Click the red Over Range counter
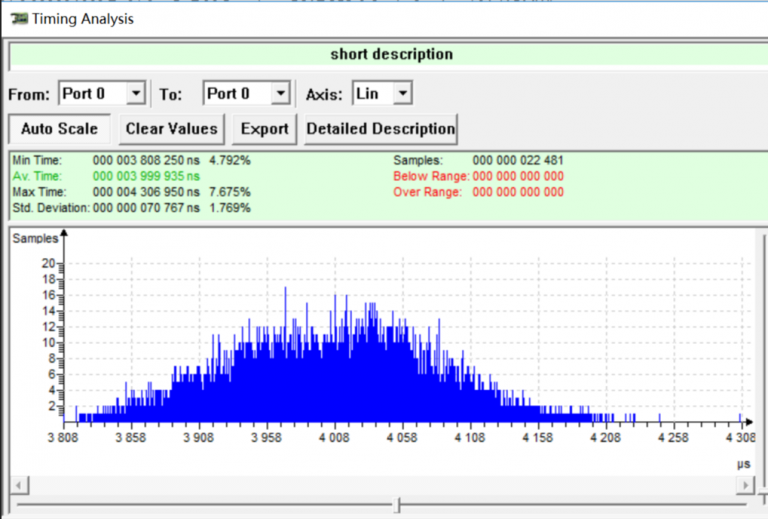The width and height of the screenshot is (768, 519). [518, 192]
